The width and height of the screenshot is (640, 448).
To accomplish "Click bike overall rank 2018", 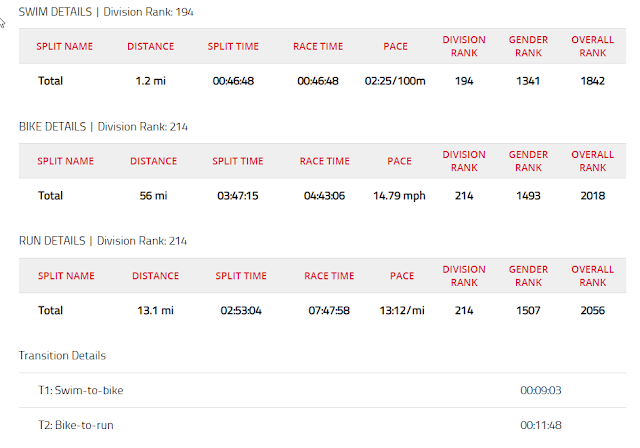I will point(593,195).
